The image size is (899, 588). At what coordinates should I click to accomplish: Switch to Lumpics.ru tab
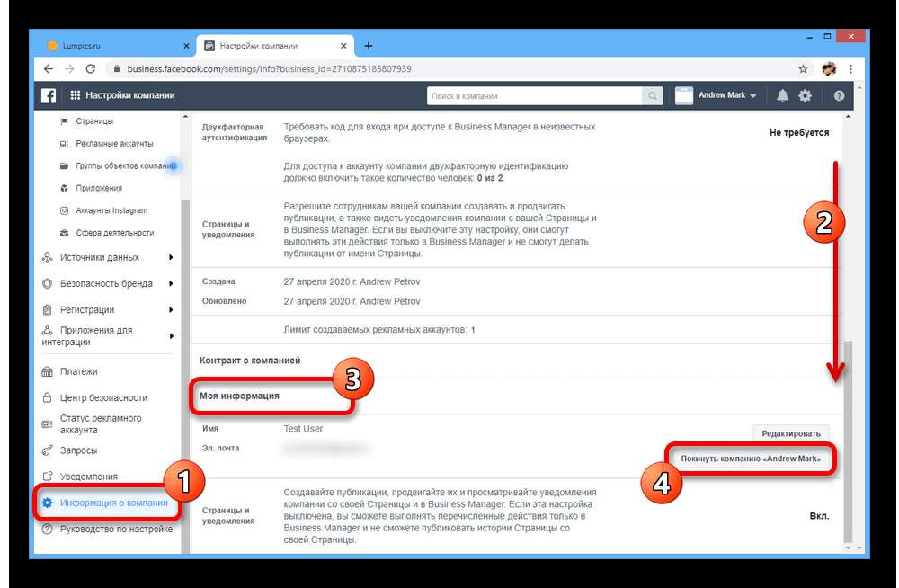coord(112,46)
